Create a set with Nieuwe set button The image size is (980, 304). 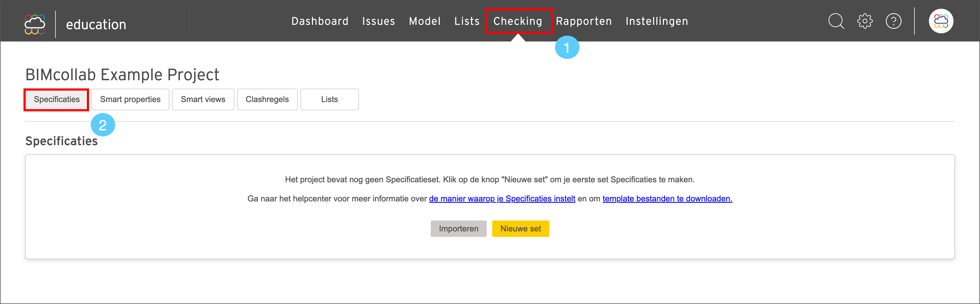pyautogui.click(x=520, y=229)
